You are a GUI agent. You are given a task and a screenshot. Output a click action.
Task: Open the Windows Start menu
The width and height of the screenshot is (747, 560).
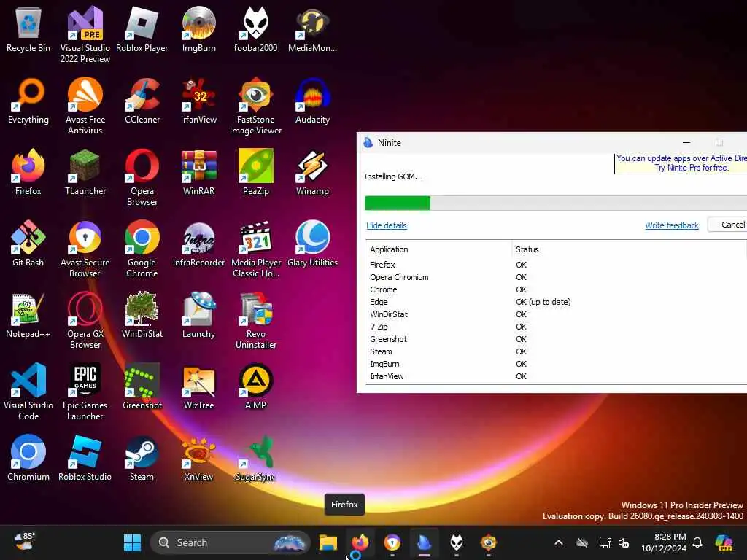click(x=132, y=542)
